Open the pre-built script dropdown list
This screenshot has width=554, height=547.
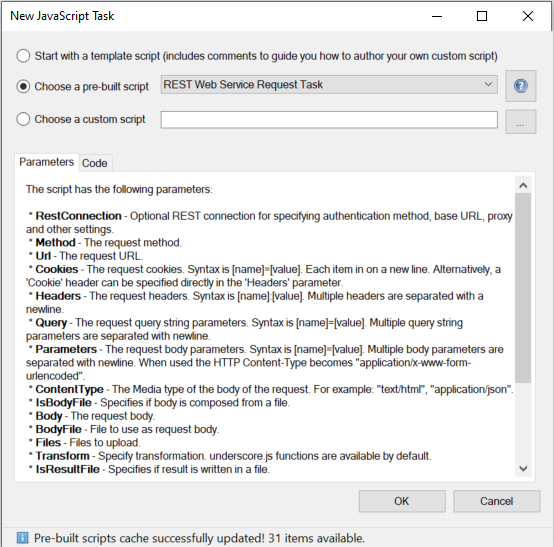tap(329, 84)
